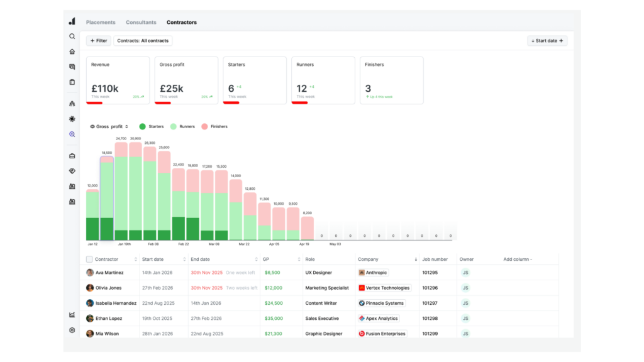Click the 8,200 chart bar

click(307, 228)
